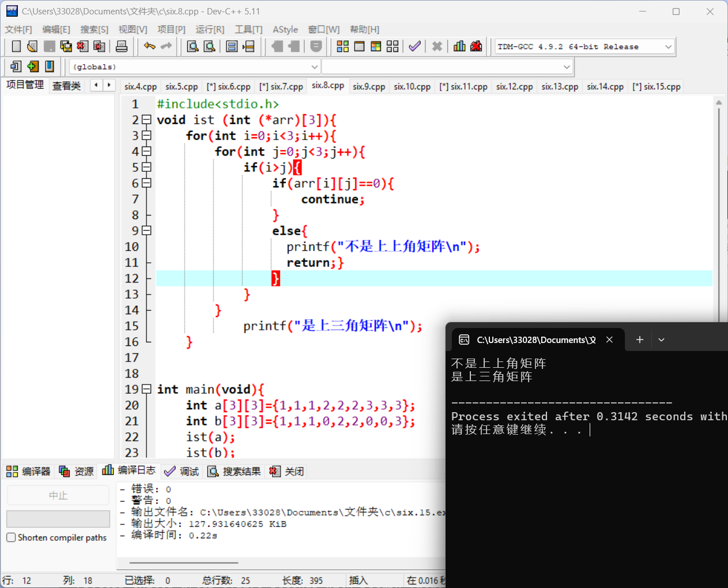Collapse the else block fold at line 9

pyautogui.click(x=146, y=231)
